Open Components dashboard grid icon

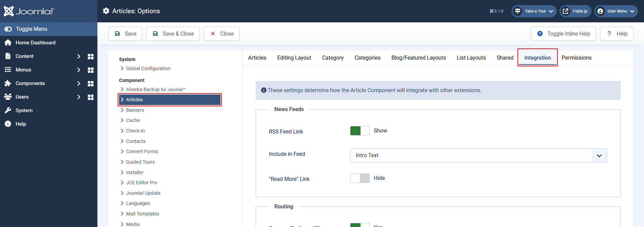(x=90, y=84)
